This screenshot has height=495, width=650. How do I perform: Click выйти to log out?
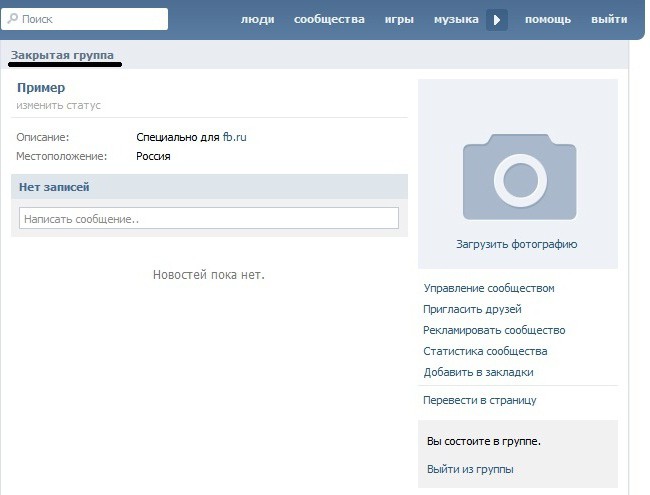pos(609,19)
